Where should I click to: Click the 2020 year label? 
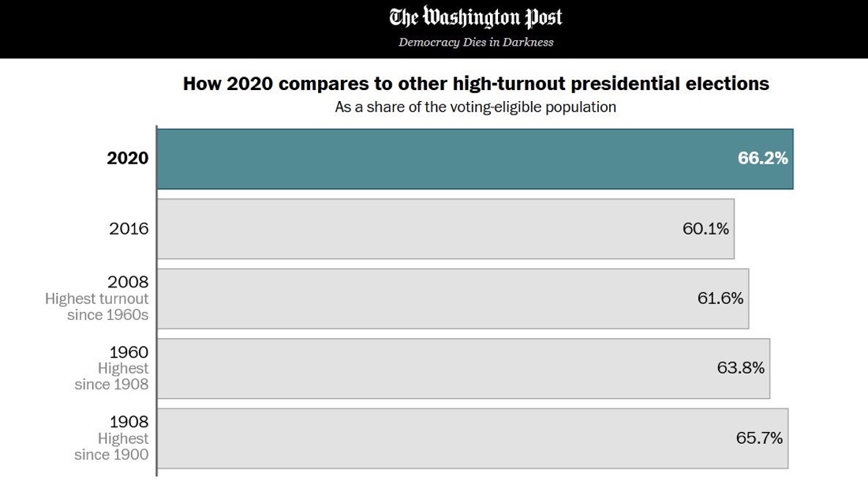(128, 158)
